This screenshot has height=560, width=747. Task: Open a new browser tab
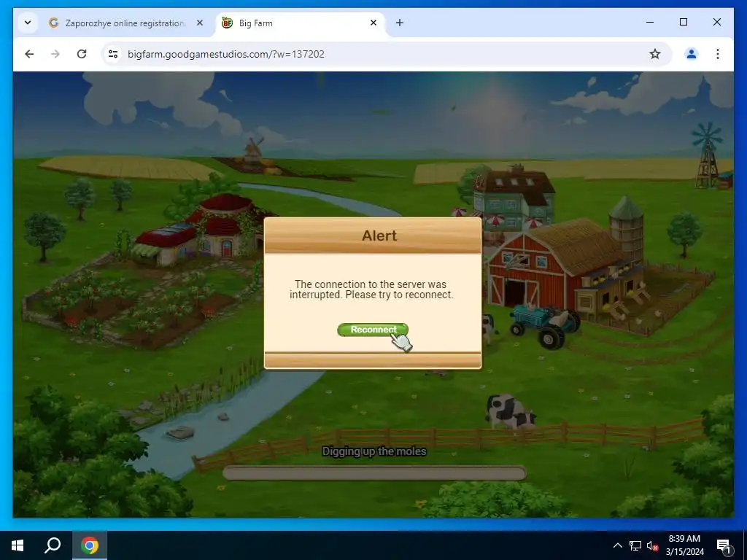point(400,23)
